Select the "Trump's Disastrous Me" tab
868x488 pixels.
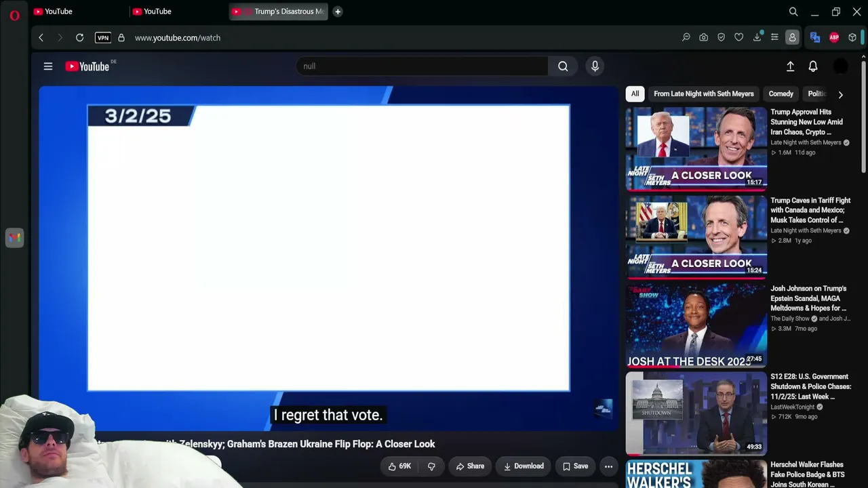pos(278,12)
